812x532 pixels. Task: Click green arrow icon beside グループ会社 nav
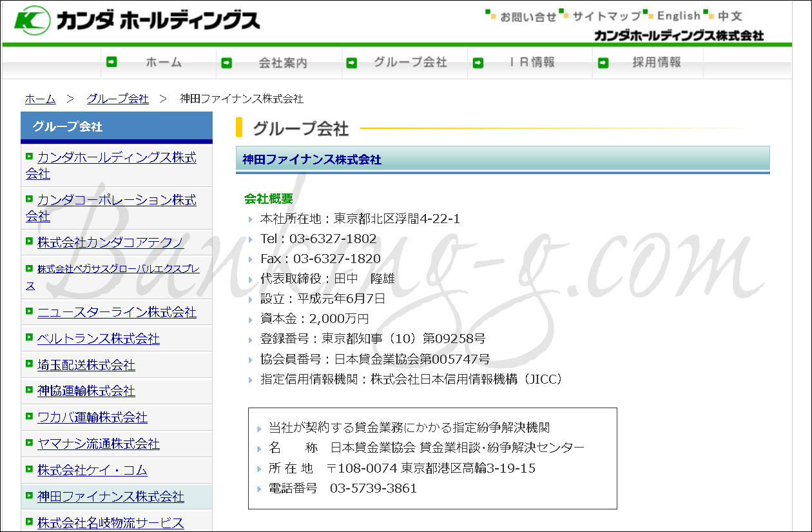pos(351,63)
